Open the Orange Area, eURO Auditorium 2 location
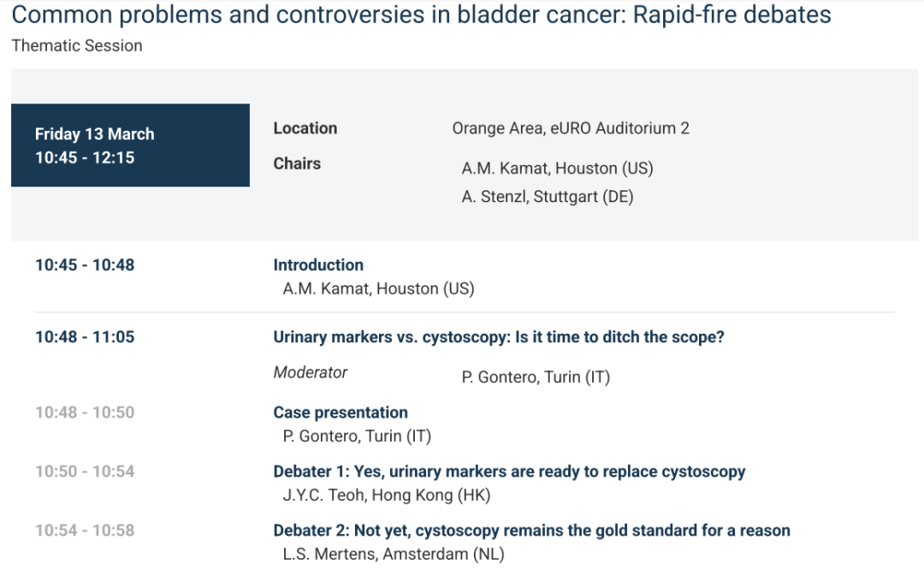The width and height of the screenshot is (924, 570). click(x=571, y=128)
